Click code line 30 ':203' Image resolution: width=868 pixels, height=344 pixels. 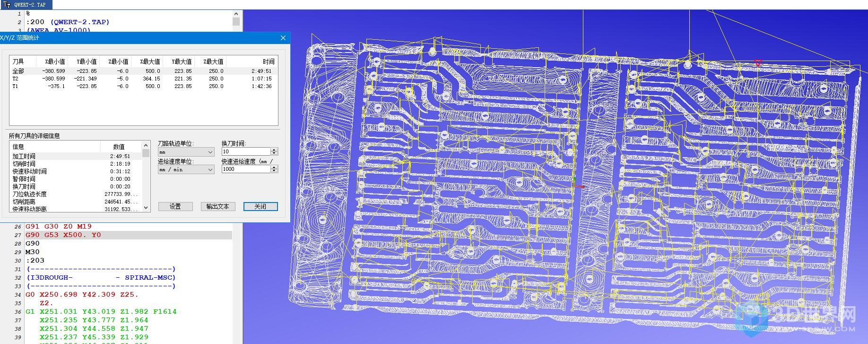click(x=35, y=261)
